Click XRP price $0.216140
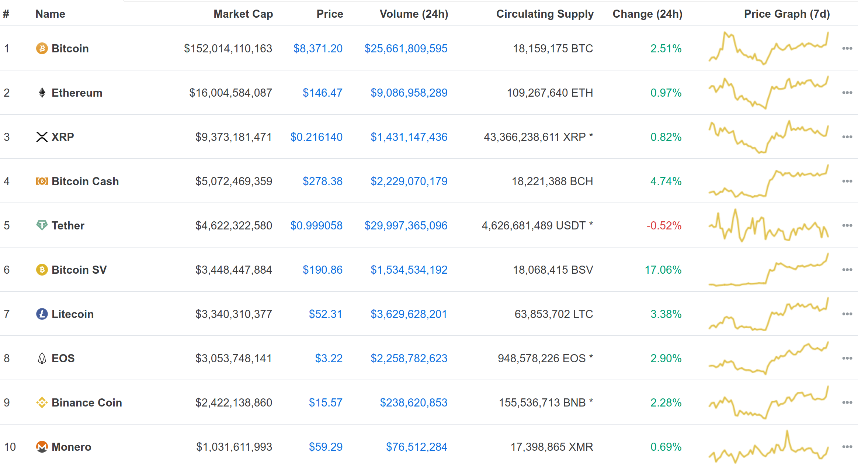This screenshot has height=467, width=868. [x=316, y=137]
